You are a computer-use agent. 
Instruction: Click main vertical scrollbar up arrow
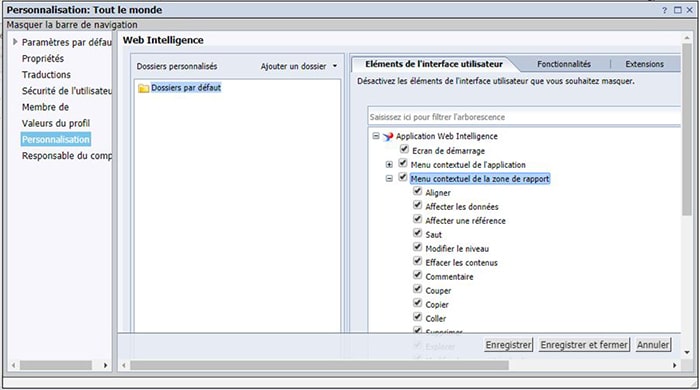pos(687,39)
